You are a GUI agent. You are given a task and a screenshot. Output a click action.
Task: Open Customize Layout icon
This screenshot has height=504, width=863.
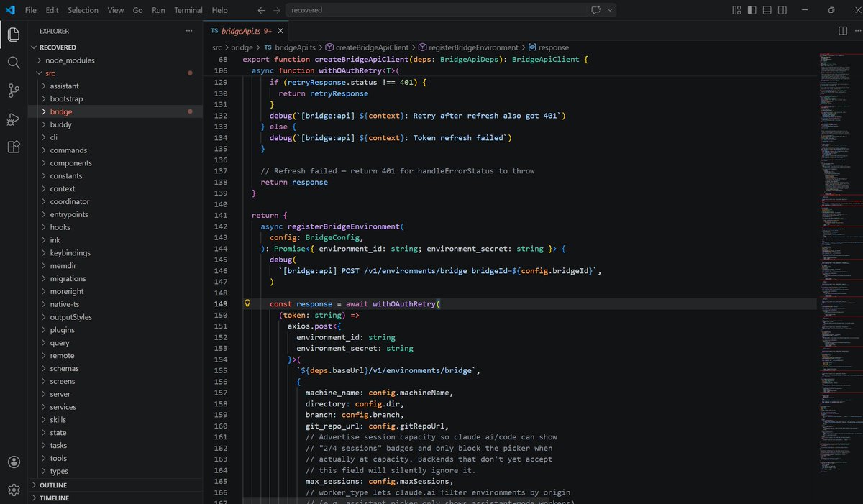tap(736, 10)
